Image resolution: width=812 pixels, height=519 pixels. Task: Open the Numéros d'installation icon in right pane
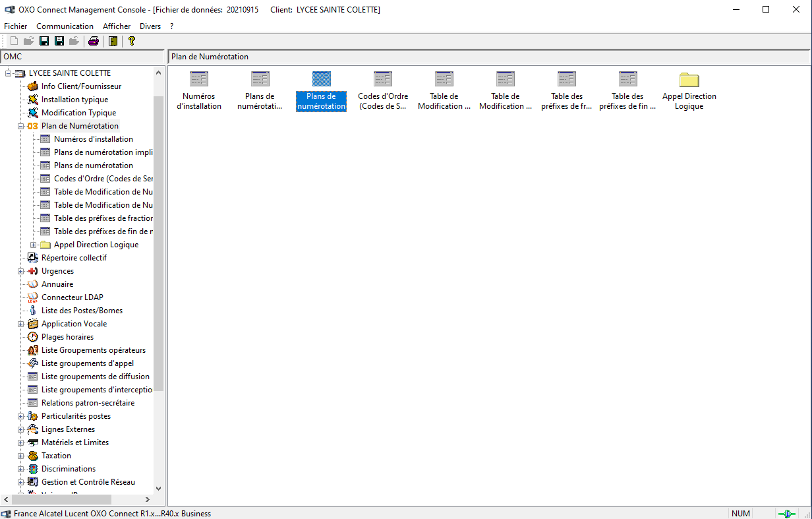pos(199,80)
